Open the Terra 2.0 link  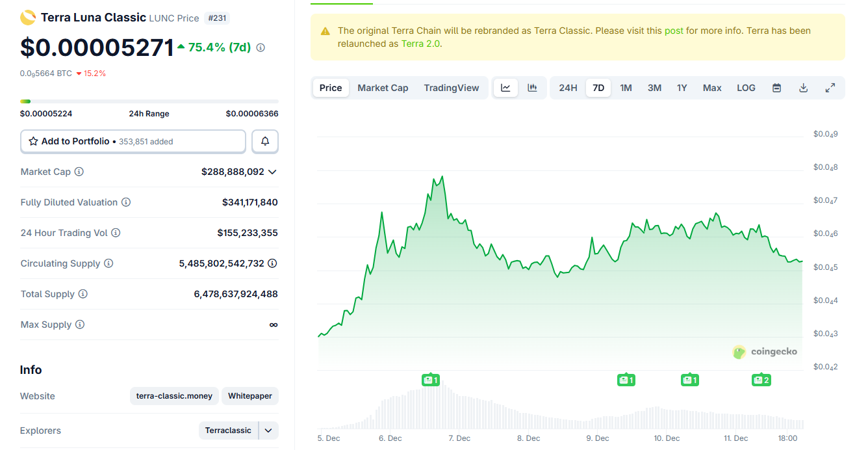(x=421, y=44)
